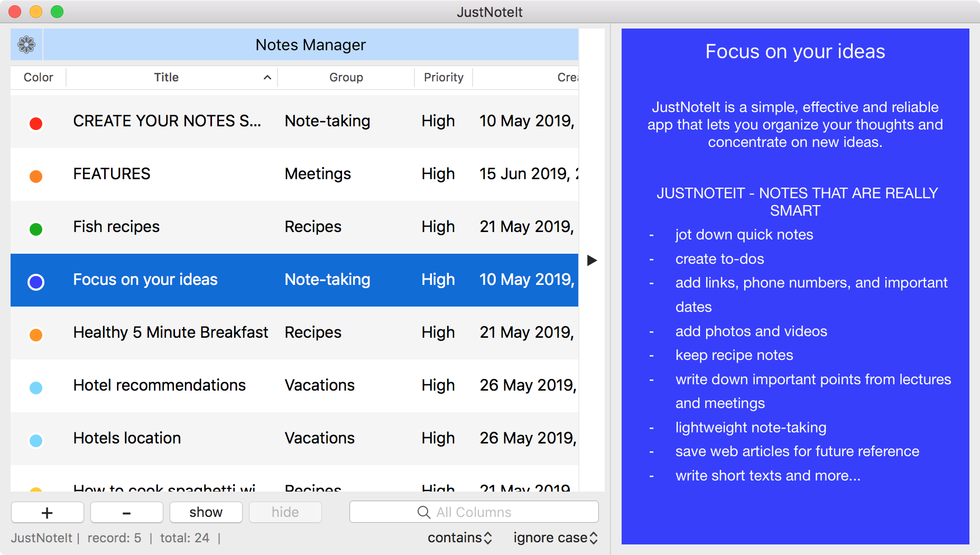980x555 pixels.
Task: Click 'total: 24' in status bar
Action: click(x=184, y=538)
